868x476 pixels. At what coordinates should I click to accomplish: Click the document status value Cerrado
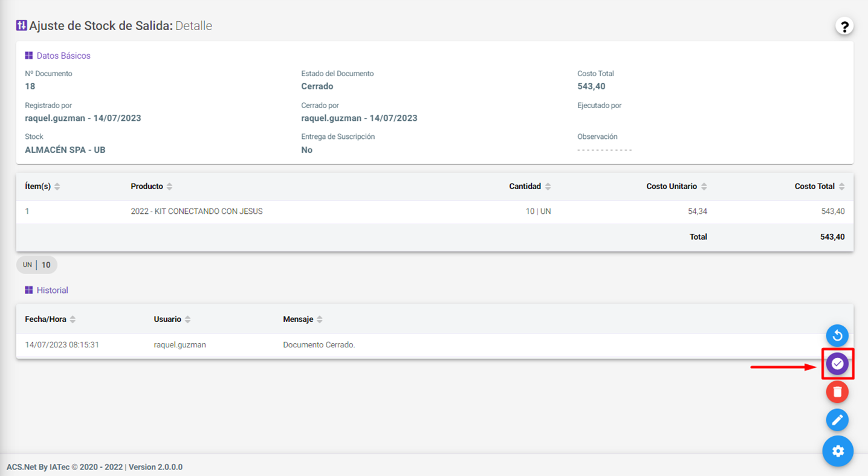pyautogui.click(x=317, y=86)
